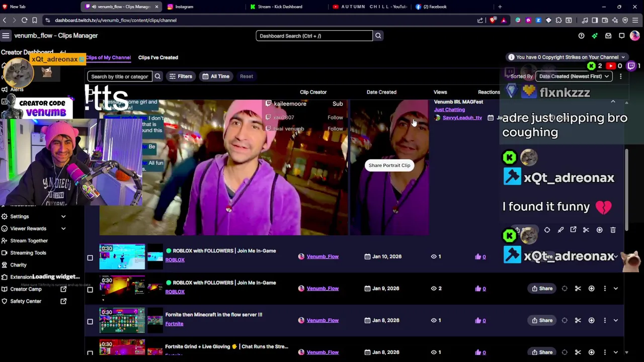Click the Filters button
The height and width of the screenshot is (362, 644).
[x=181, y=76]
